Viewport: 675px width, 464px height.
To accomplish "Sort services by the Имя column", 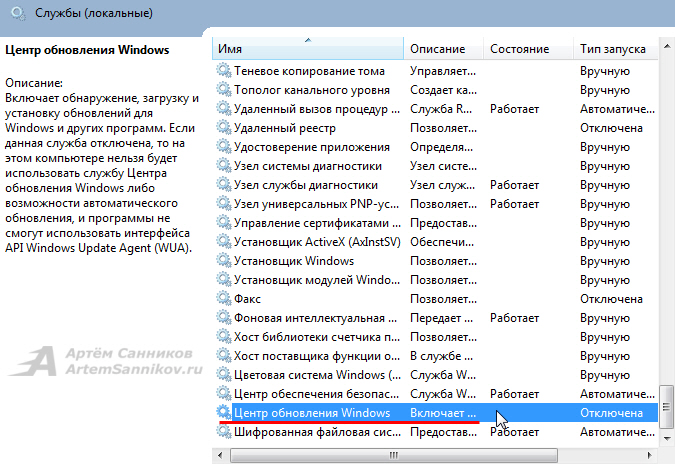I will [x=308, y=49].
